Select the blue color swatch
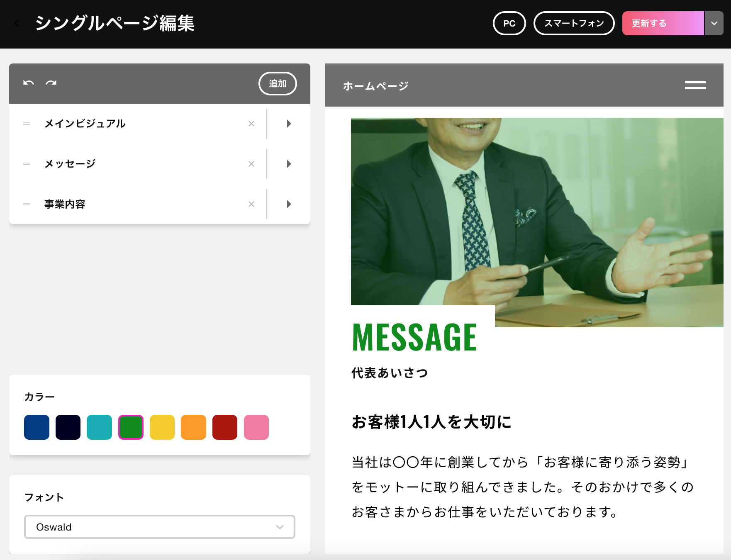 tap(37, 427)
